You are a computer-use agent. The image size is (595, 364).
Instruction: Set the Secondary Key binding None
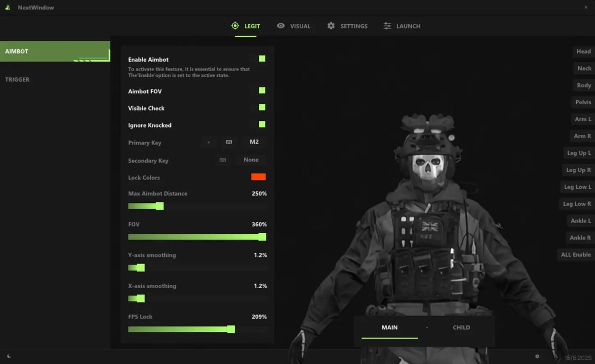tap(251, 160)
